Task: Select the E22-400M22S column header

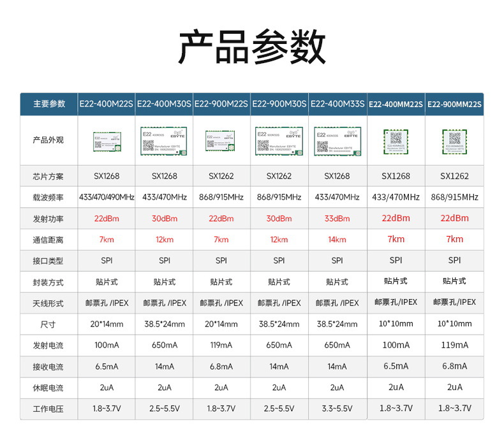Action: click(107, 104)
